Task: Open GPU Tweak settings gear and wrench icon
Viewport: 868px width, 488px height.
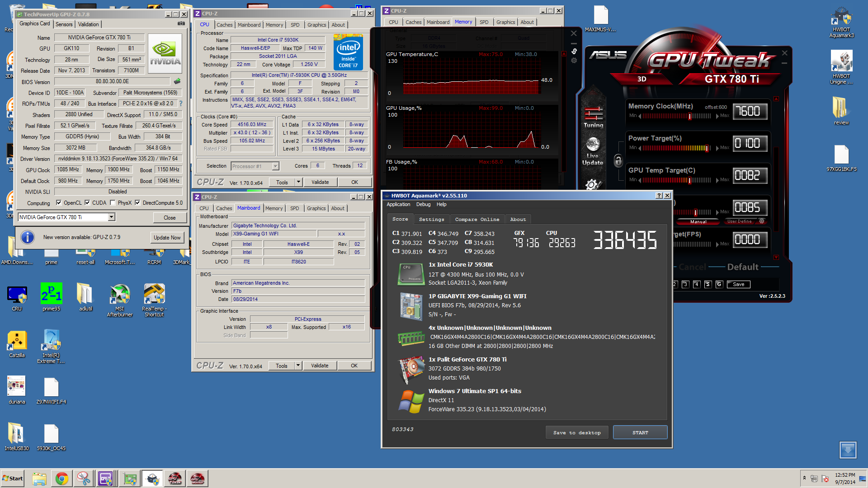Action: pos(593,184)
